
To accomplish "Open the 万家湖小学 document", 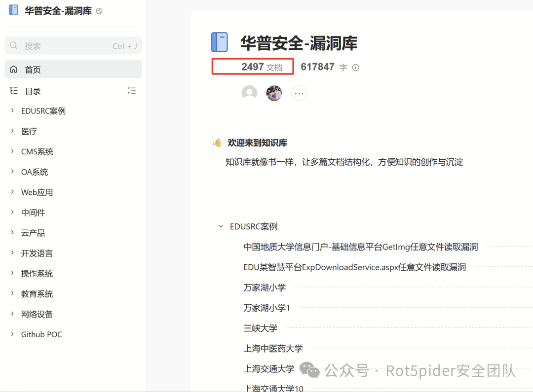I will [x=265, y=288].
